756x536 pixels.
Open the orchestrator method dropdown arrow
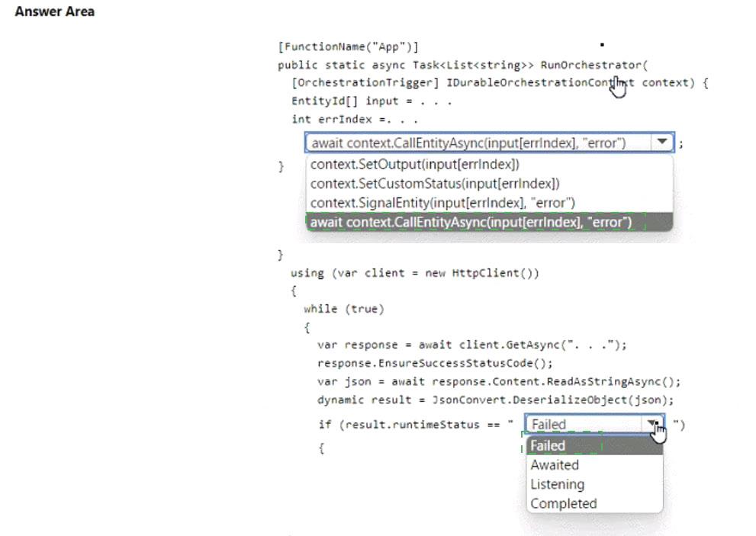[661, 143]
